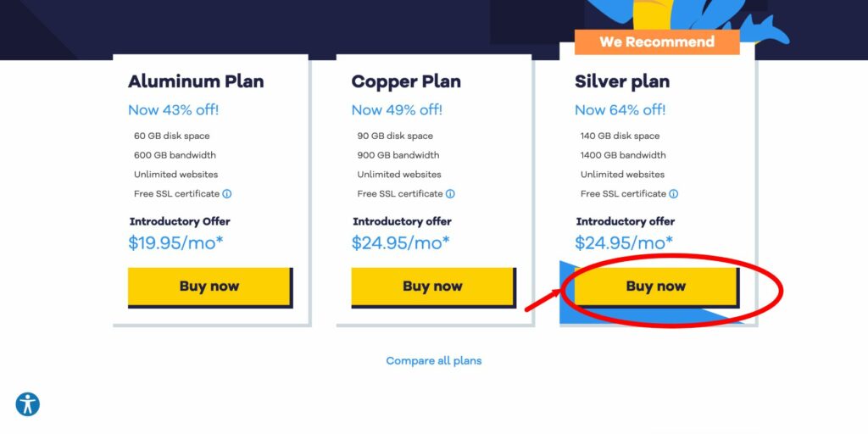Click the $19.95/mo* price
This screenshot has width=868, height=434.
pos(176,242)
